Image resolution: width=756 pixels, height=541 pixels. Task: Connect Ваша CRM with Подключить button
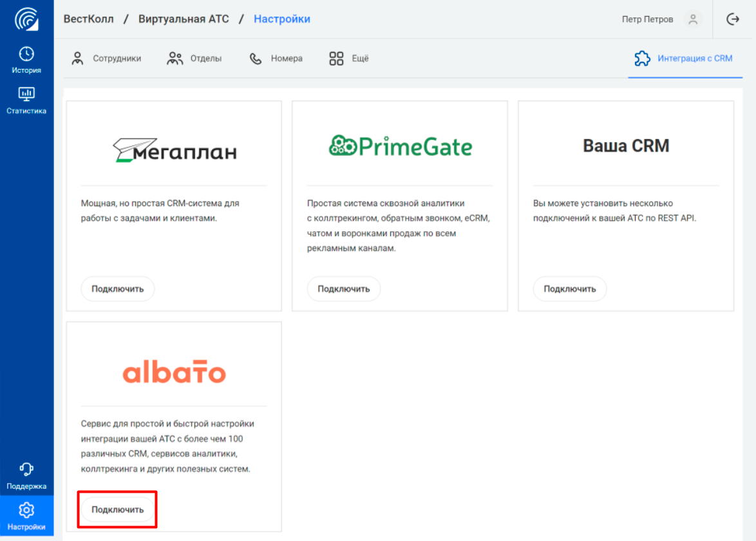click(x=570, y=289)
